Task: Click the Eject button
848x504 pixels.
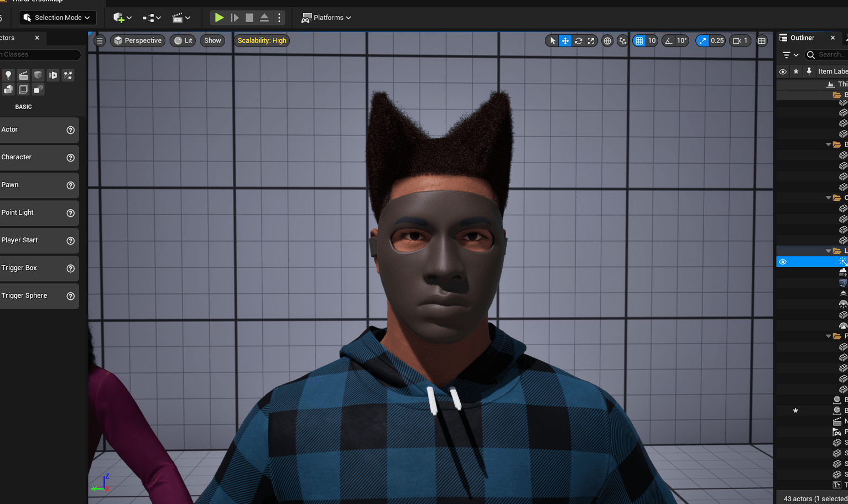Action: pyautogui.click(x=264, y=18)
